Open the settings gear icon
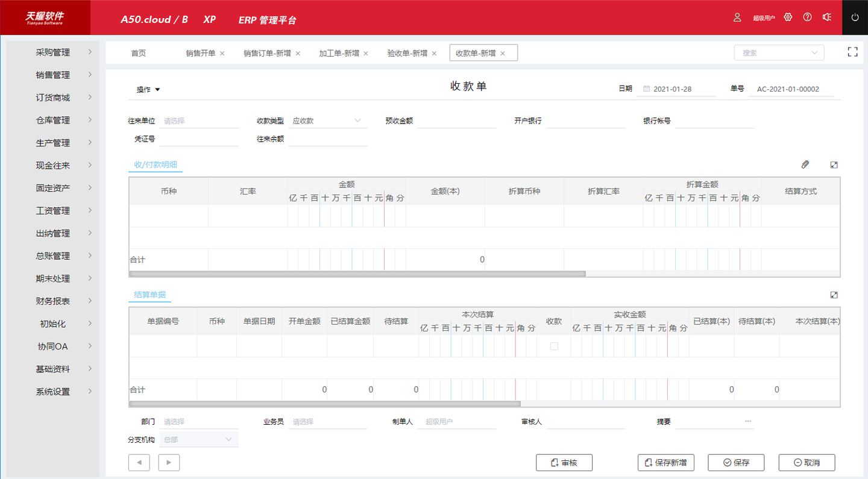Screen dimensions: 868x479 tap(788, 17)
